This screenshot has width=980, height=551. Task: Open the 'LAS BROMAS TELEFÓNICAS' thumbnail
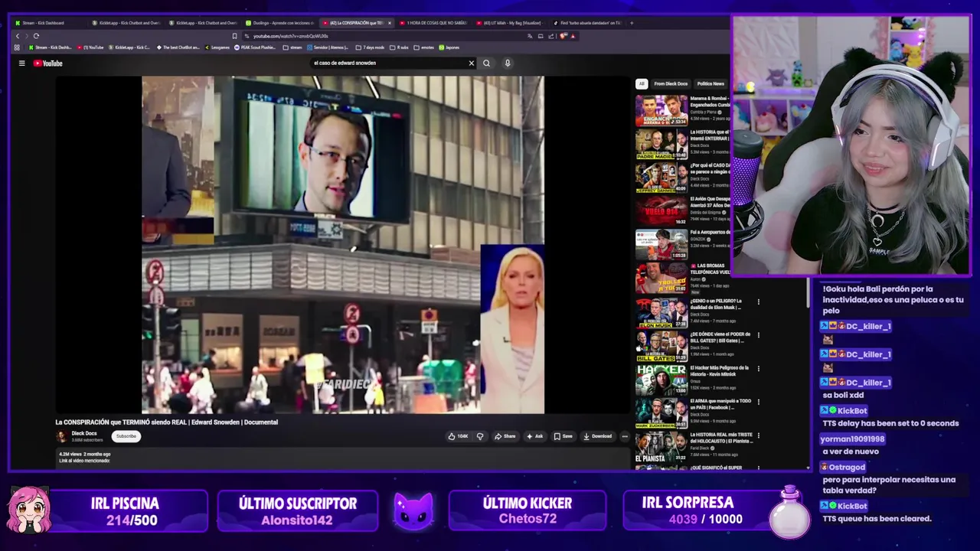tap(661, 278)
